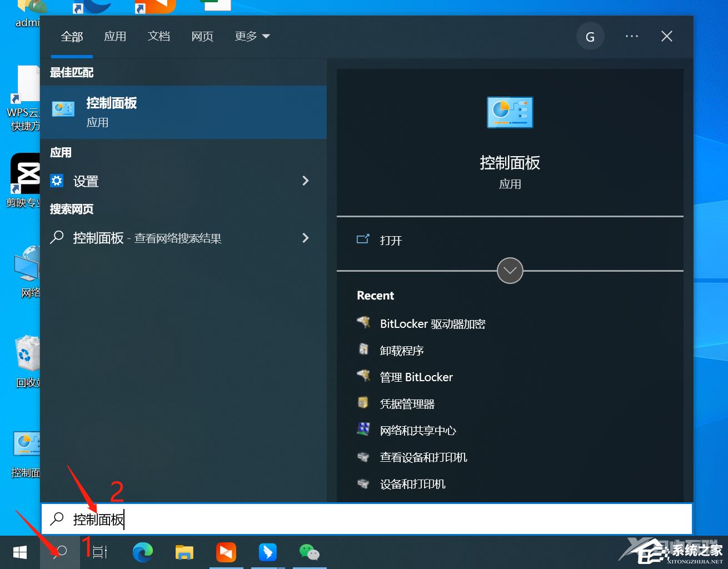Click the large Control Panel icon in preview pane
Screen dimensions: 728x569
coord(510,112)
